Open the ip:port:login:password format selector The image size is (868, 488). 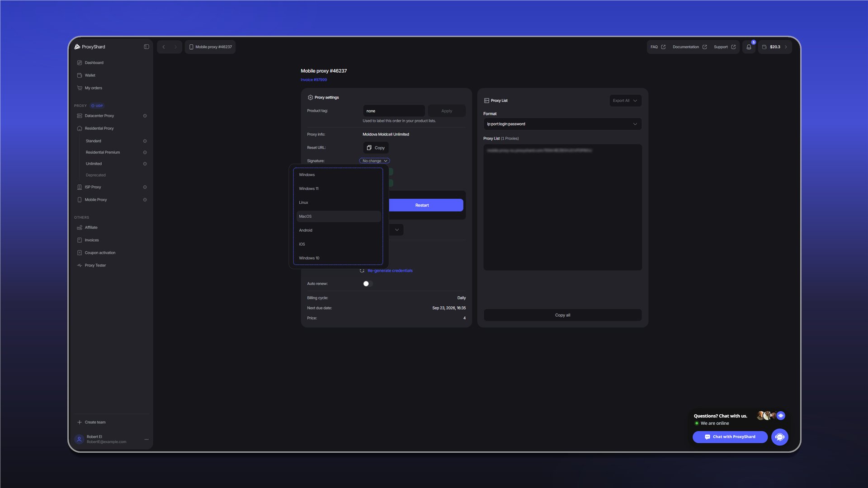[x=562, y=124]
